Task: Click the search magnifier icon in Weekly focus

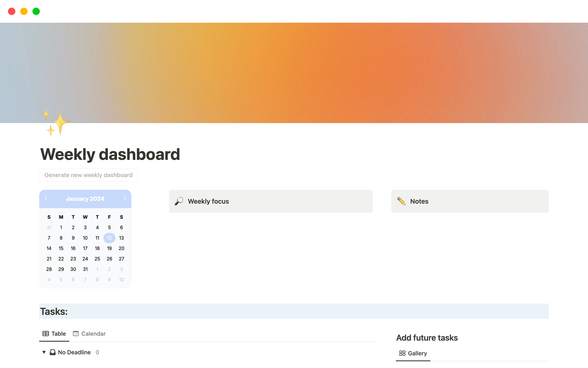Action: click(x=179, y=201)
